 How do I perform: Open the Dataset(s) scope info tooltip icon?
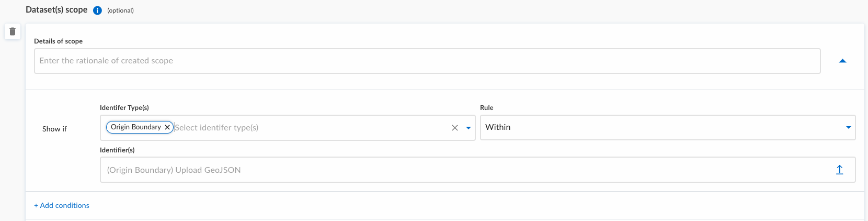click(x=97, y=10)
